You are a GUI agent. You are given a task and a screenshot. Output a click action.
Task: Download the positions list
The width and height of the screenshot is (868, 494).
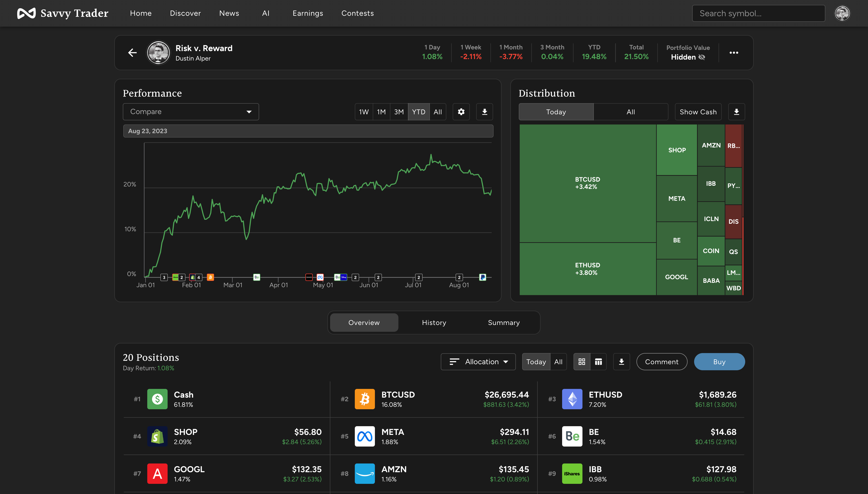(x=621, y=362)
